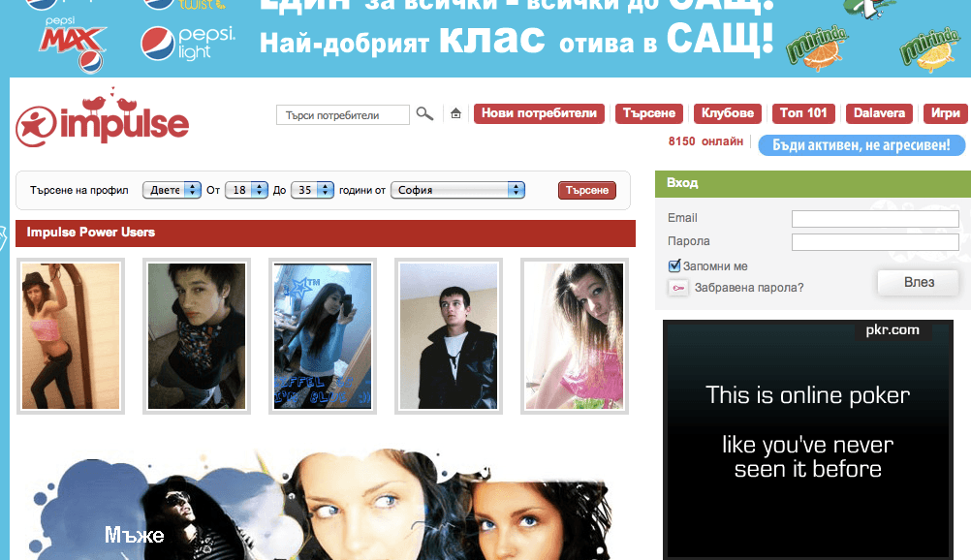The height and width of the screenshot is (560, 971).
Task: Open the Топ 101 menu item
Action: [x=803, y=113]
